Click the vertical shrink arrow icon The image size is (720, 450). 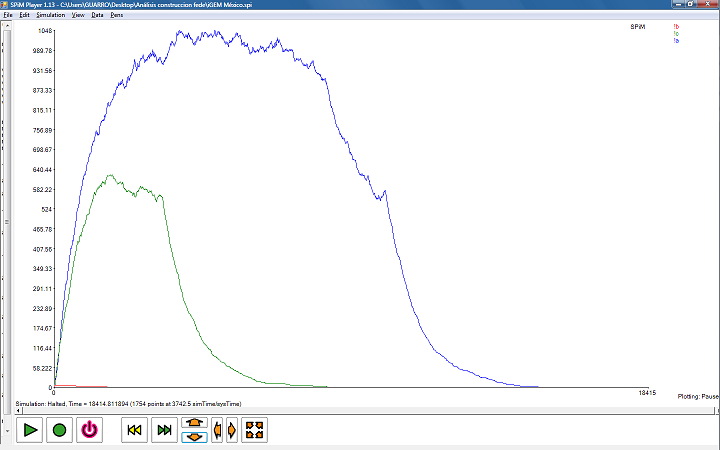point(195,437)
